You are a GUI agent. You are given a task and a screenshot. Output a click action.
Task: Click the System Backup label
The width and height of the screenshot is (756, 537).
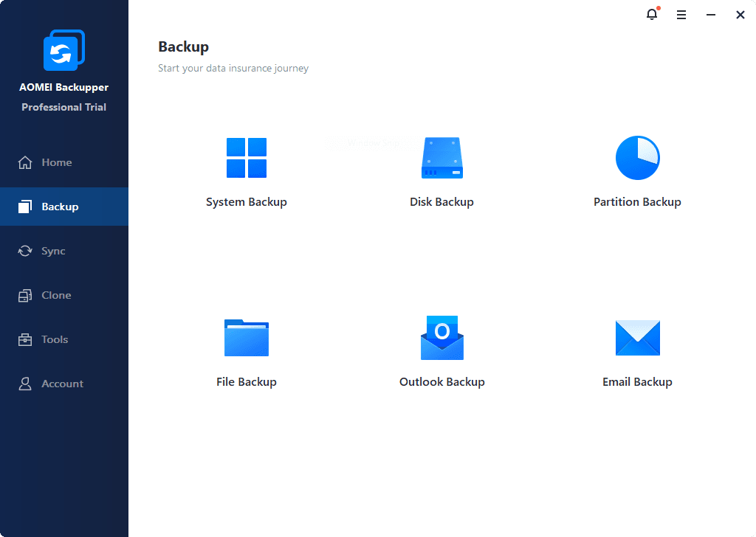(x=247, y=202)
